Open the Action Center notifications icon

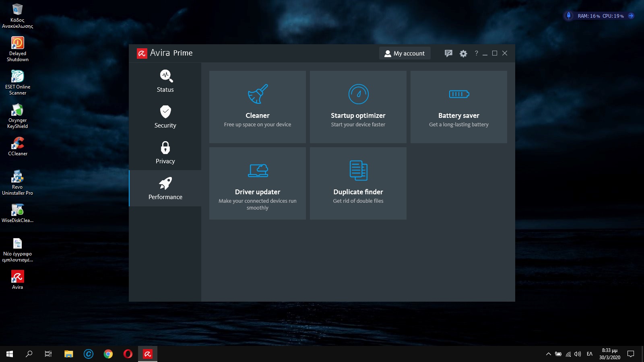click(631, 354)
